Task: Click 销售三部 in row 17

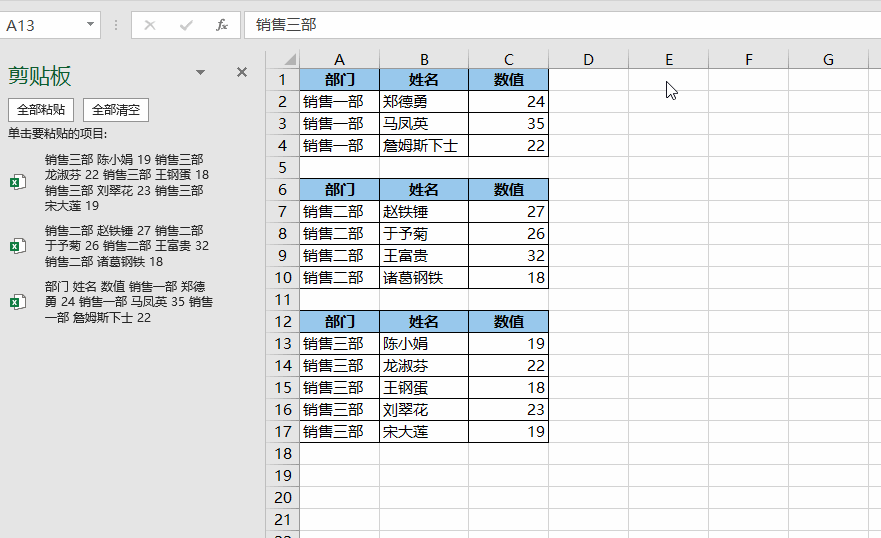Action: [x=339, y=431]
